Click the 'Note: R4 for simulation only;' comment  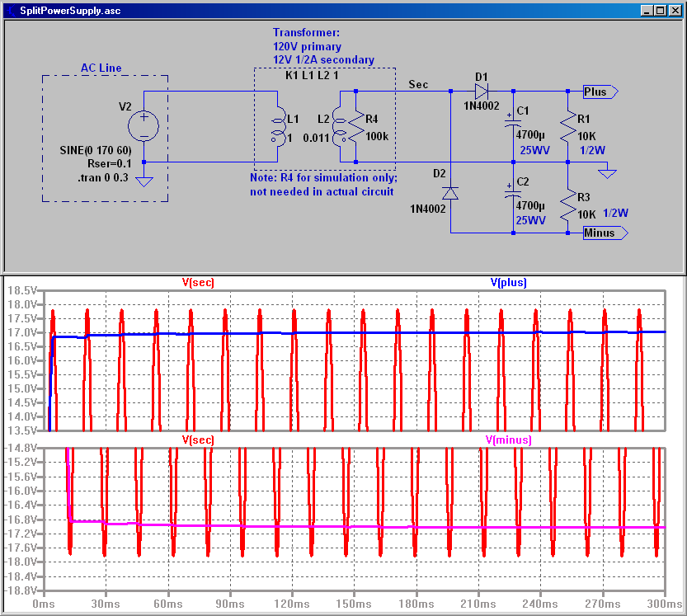point(324,178)
